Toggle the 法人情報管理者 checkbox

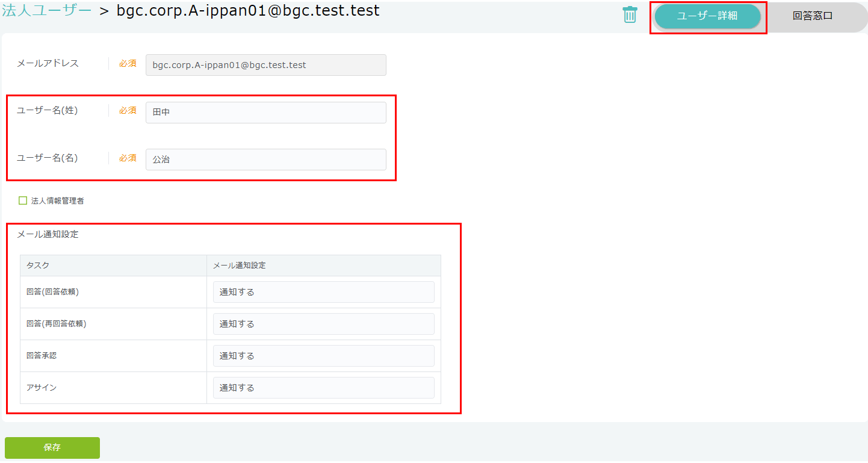click(x=23, y=200)
